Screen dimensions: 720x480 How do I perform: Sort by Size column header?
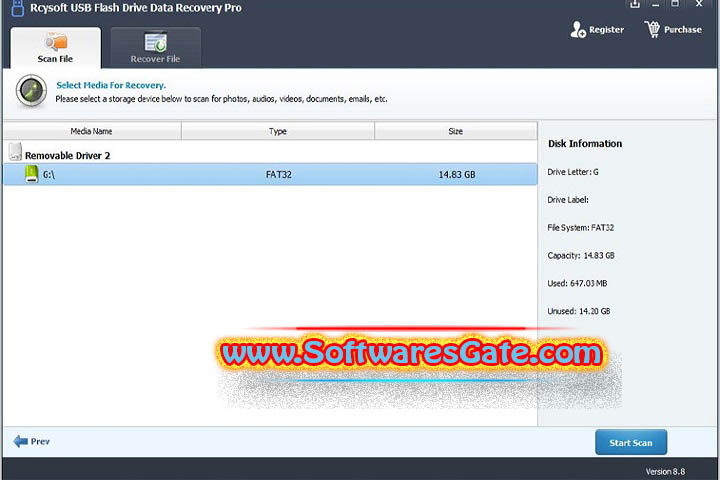coord(456,131)
